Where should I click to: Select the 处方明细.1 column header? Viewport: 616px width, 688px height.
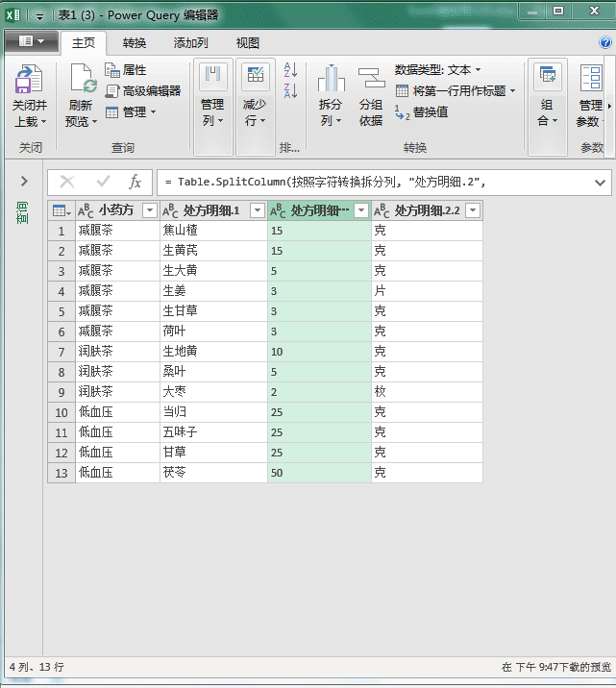point(211,210)
